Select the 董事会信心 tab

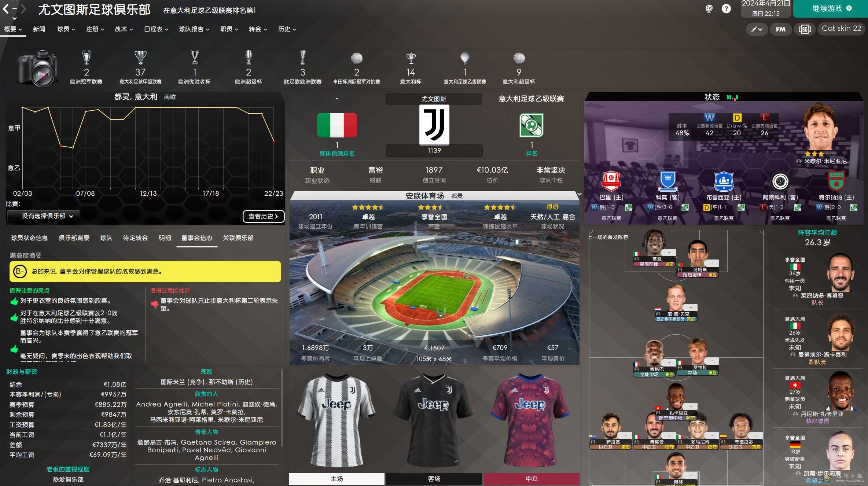[197, 238]
